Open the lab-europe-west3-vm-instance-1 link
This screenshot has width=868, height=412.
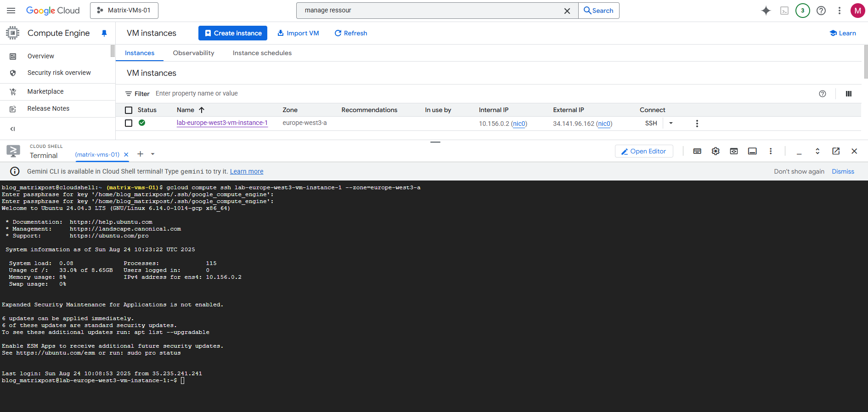[x=222, y=123]
